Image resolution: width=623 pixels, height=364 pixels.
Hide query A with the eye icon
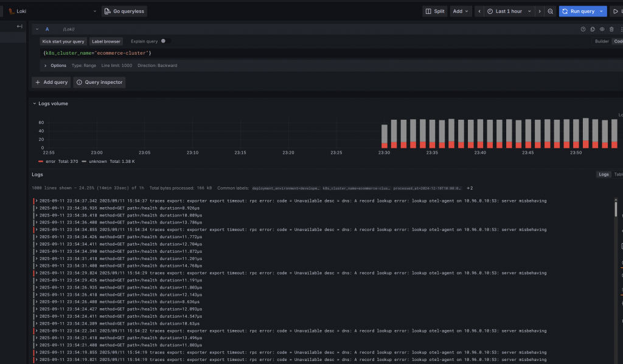tap(602, 29)
